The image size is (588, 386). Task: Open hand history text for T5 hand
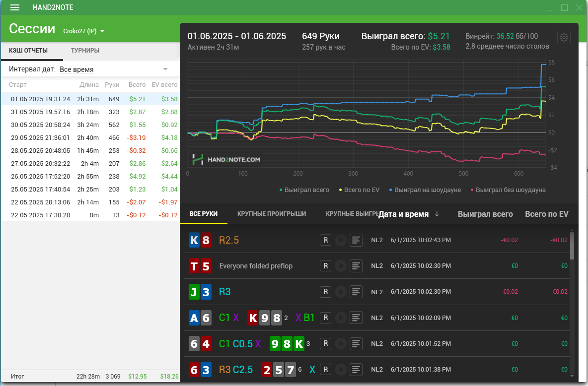(356, 266)
